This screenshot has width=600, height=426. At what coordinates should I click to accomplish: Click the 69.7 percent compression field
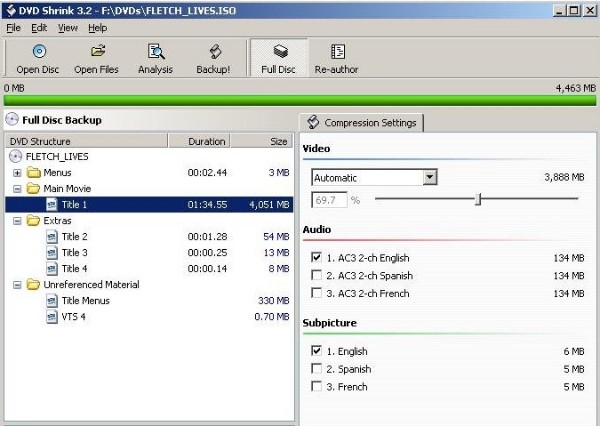[329, 200]
